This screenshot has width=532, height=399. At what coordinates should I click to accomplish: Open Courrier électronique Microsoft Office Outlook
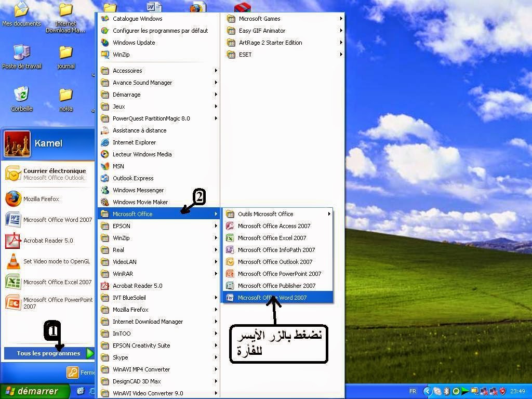point(48,174)
